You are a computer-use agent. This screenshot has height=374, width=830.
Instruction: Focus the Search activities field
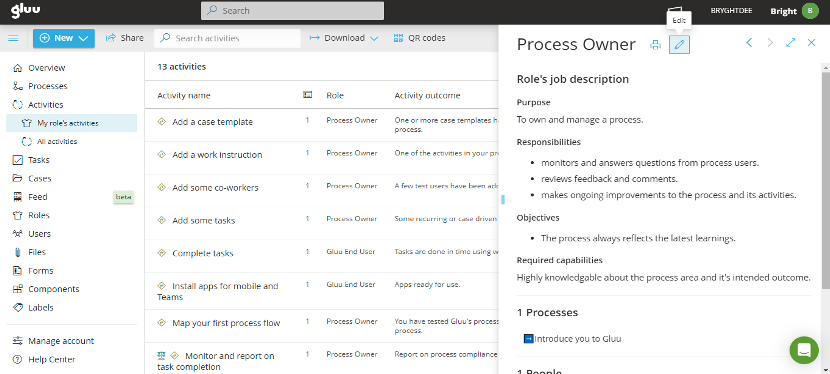tap(227, 38)
